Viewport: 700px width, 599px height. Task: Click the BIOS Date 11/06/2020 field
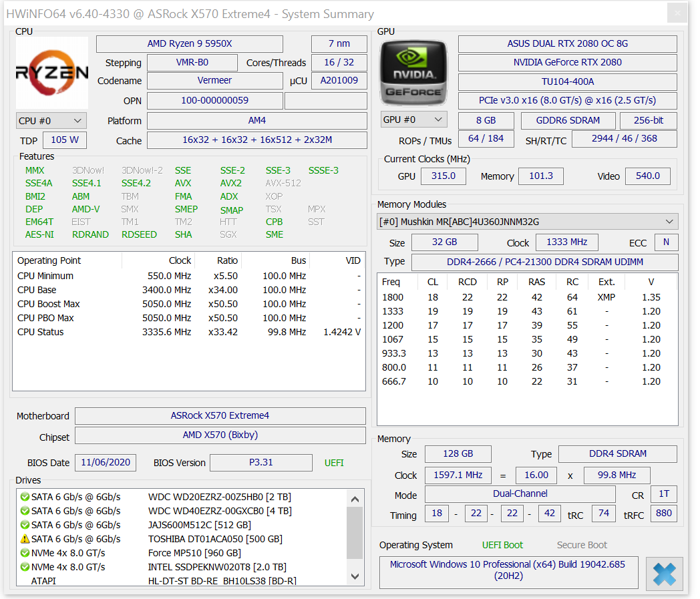pos(106,463)
